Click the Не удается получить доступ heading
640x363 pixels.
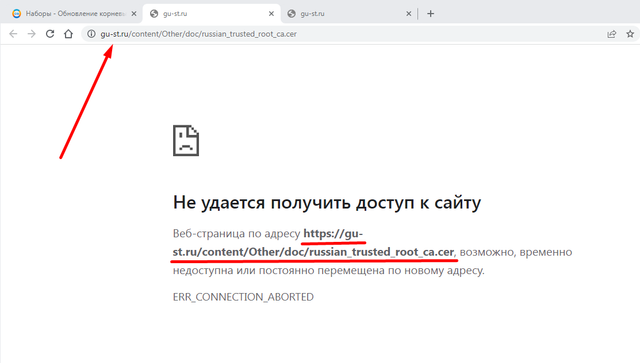(x=327, y=202)
